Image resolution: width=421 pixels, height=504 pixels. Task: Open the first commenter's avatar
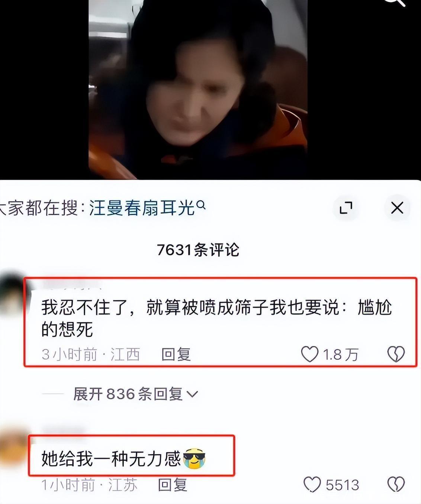point(12,294)
